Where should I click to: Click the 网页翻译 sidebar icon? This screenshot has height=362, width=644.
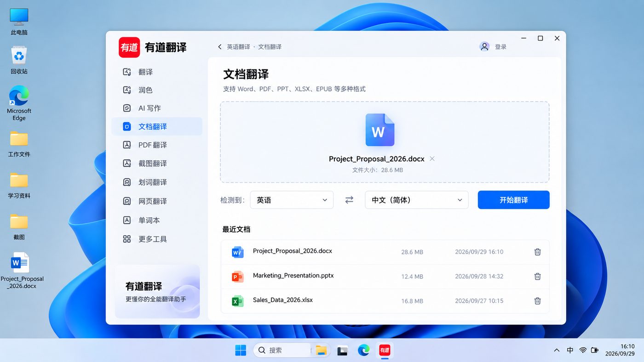coord(127,201)
